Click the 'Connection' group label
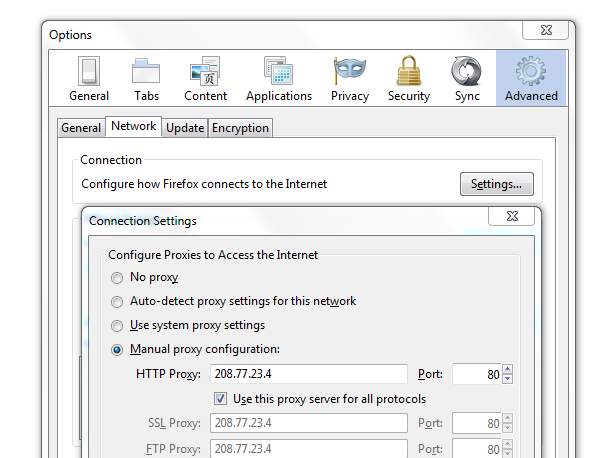Screen dimensions: 614x458 [x=111, y=160]
